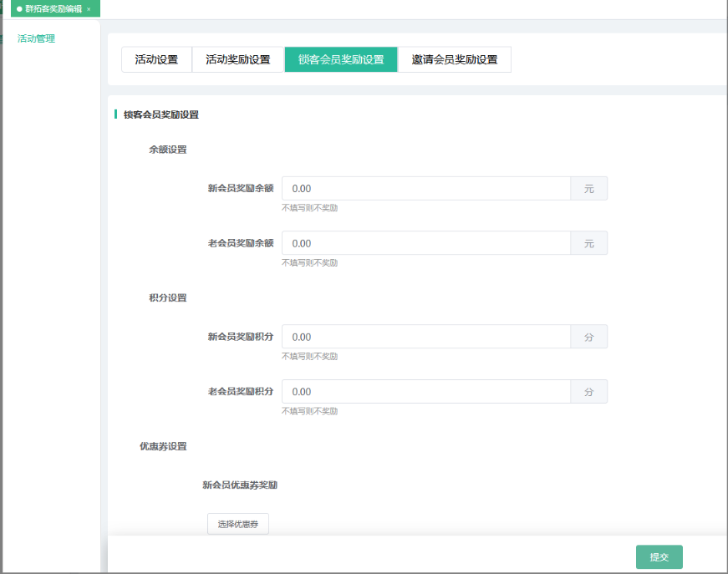This screenshot has width=728, height=574.
Task: Click the 元 unit beside 老会员奖励余额
Action: 588,243
